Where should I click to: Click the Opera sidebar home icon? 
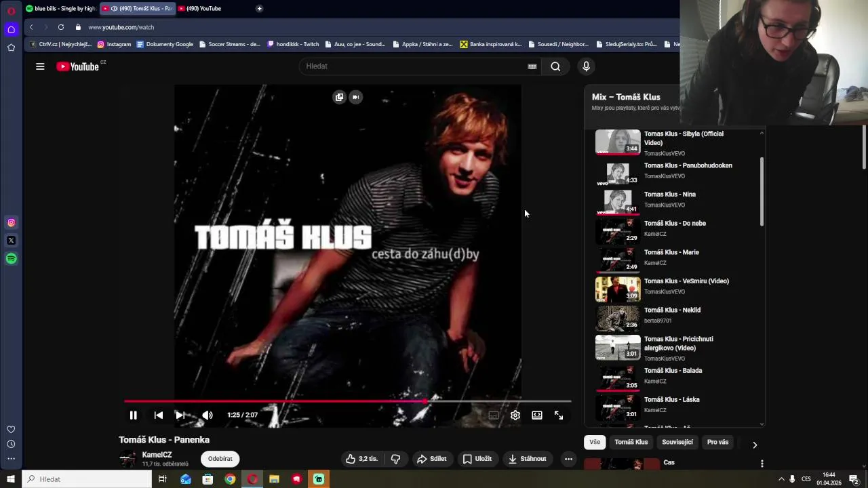[12, 29]
